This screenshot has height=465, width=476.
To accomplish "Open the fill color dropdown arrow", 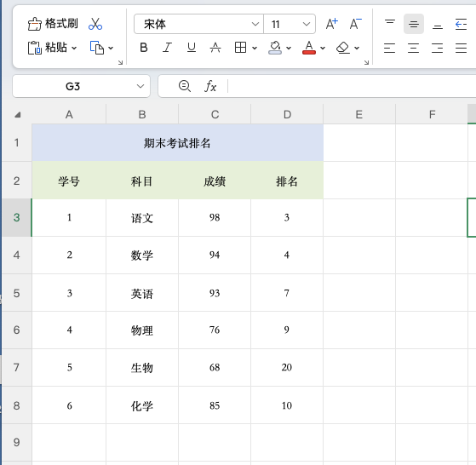I will pos(289,48).
